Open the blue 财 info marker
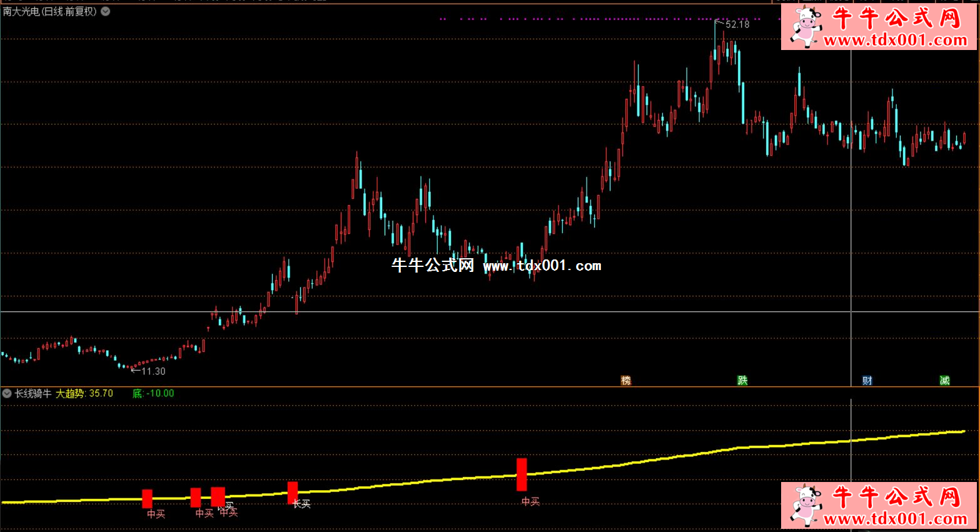This screenshot has height=532, width=980. pos(867,380)
